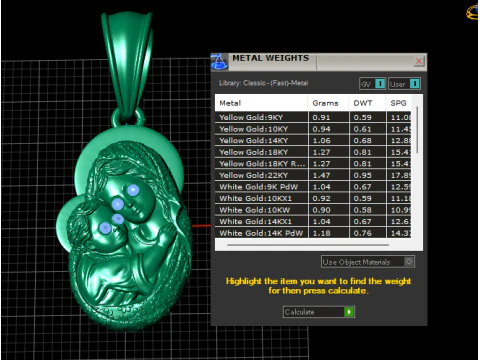Select the Yellow Gold:10KY row

[x=313, y=129]
